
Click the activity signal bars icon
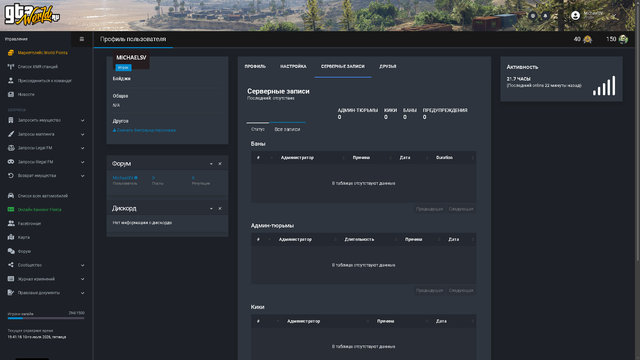pos(604,86)
